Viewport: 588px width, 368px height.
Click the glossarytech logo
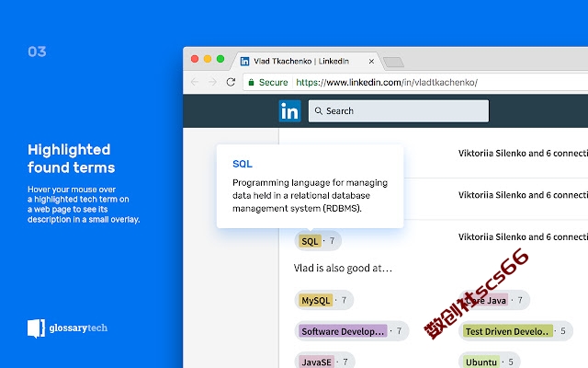(67, 328)
